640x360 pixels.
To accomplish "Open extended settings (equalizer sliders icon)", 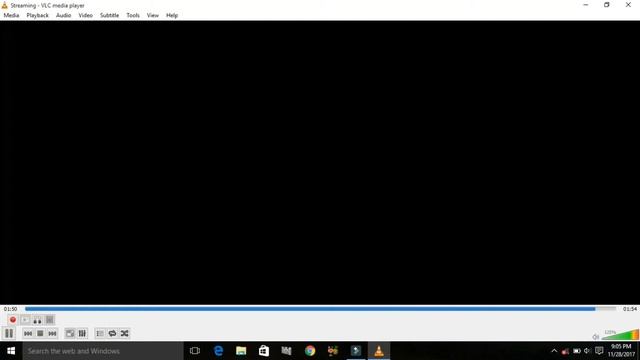I will (x=82, y=333).
